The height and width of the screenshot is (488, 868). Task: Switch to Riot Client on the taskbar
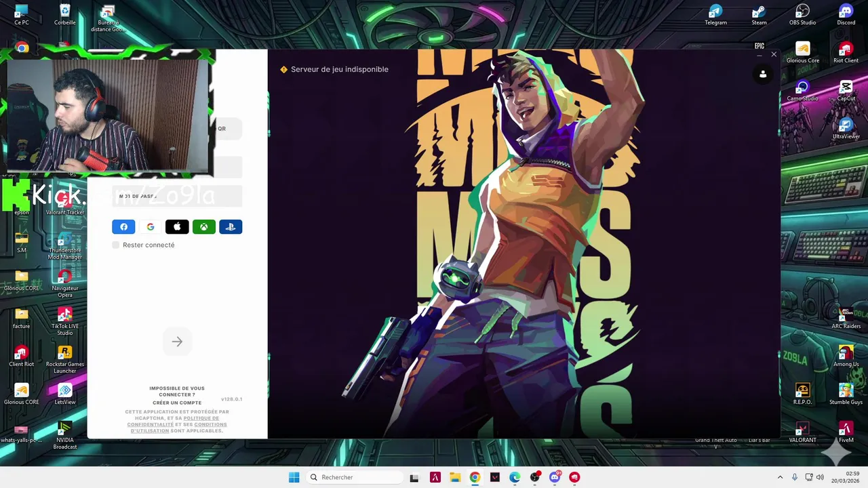tap(574, 477)
